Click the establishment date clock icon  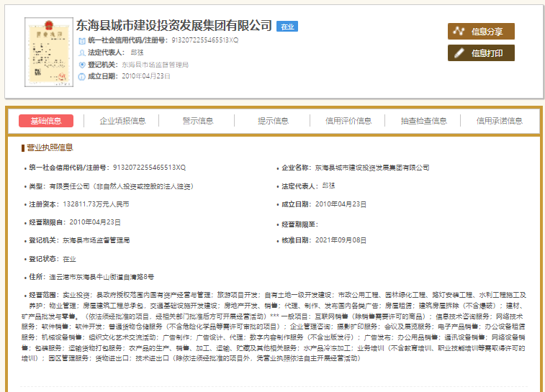click(x=81, y=76)
